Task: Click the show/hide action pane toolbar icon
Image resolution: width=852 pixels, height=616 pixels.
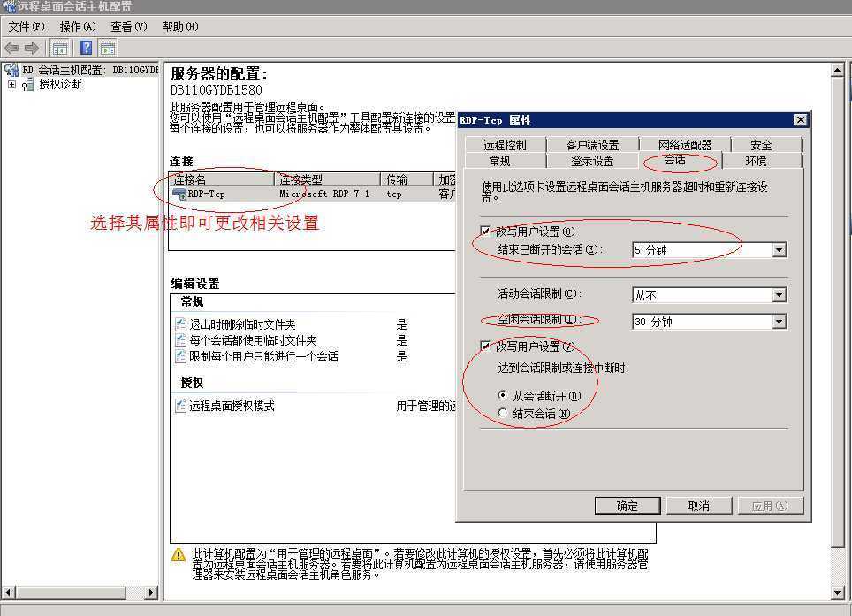Action: pos(108,49)
